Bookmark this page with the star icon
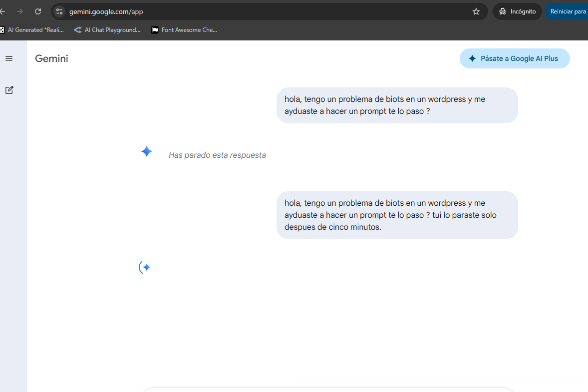Viewport: 588px width, 392px height. click(x=476, y=11)
